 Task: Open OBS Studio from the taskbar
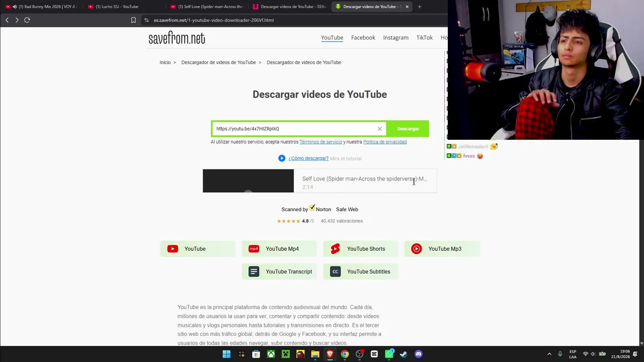point(359,354)
